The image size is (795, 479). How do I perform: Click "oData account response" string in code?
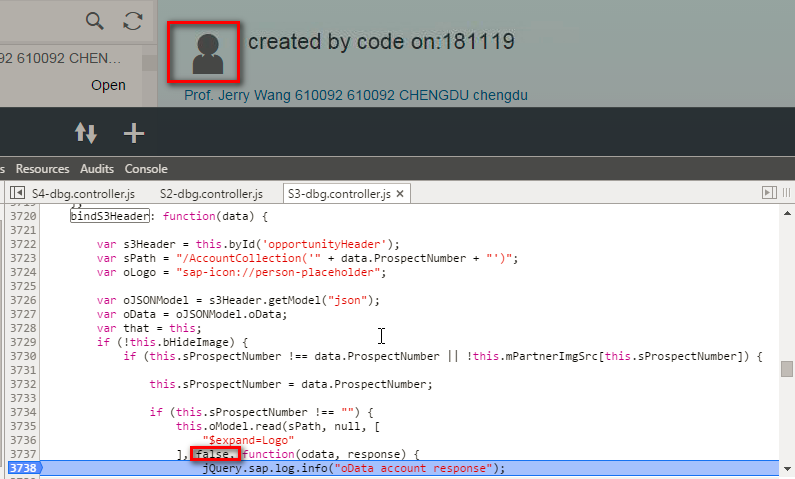point(414,468)
